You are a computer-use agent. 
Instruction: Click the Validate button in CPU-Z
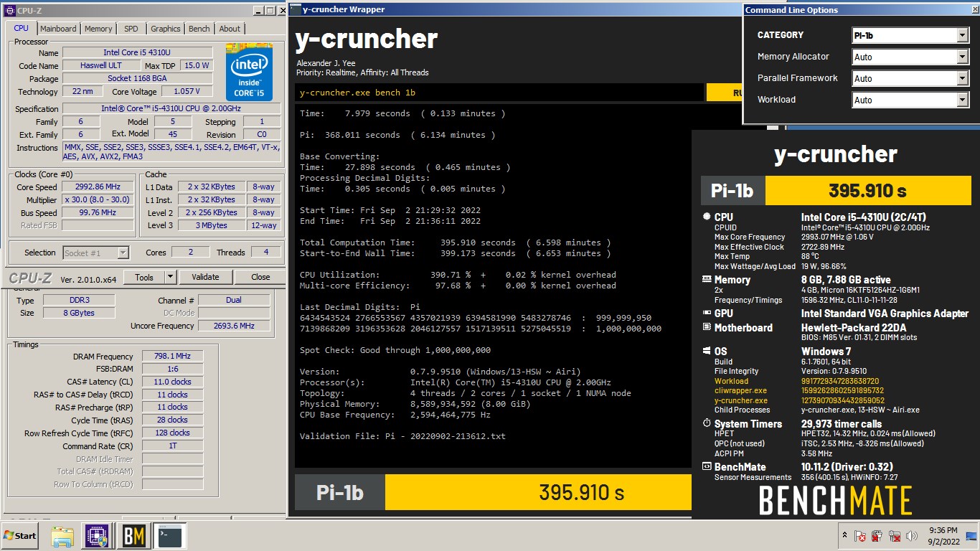205,277
